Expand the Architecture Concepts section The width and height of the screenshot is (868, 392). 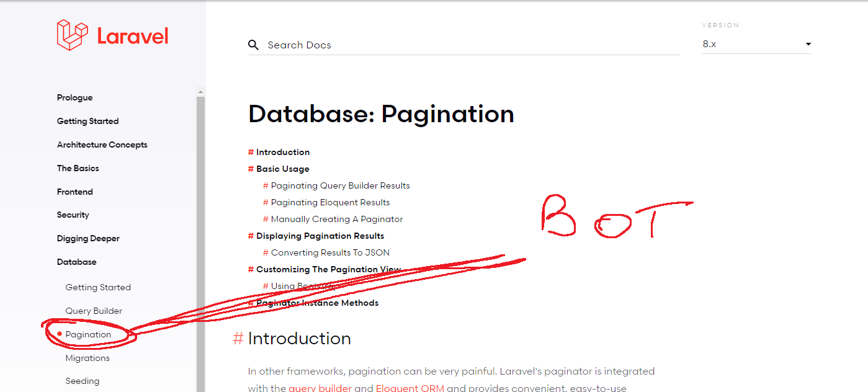(x=102, y=145)
